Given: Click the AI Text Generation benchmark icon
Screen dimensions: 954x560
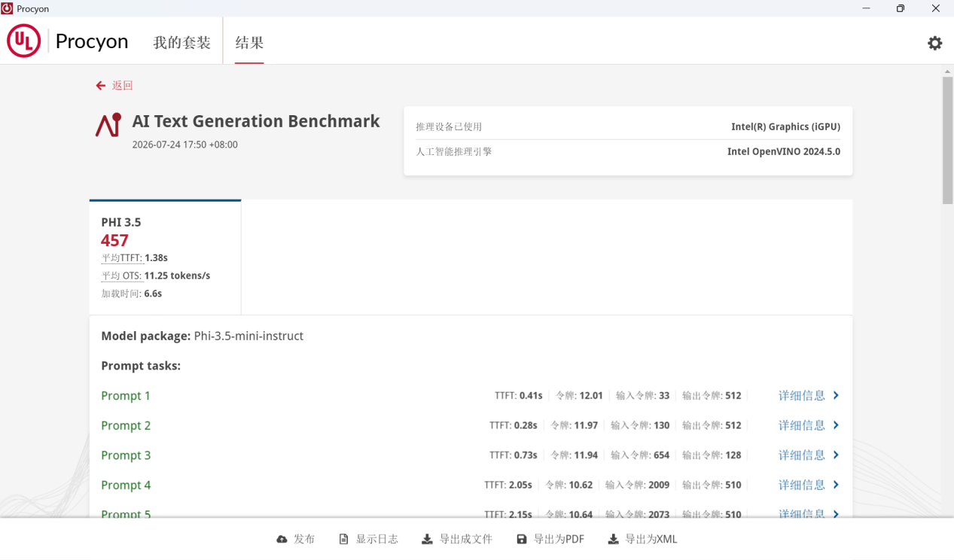Looking at the screenshot, I should click(108, 125).
